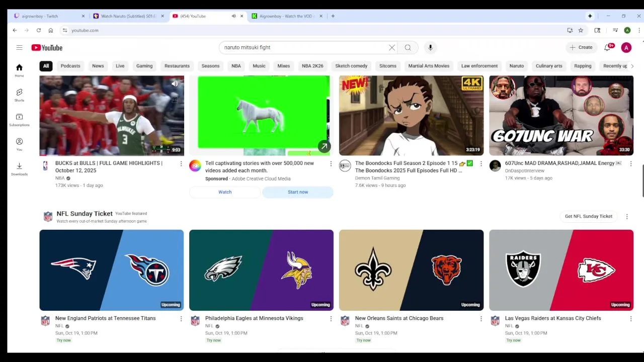The image size is (644, 362).
Task: Open Downloads in the left sidebar
Action: [x=19, y=169]
